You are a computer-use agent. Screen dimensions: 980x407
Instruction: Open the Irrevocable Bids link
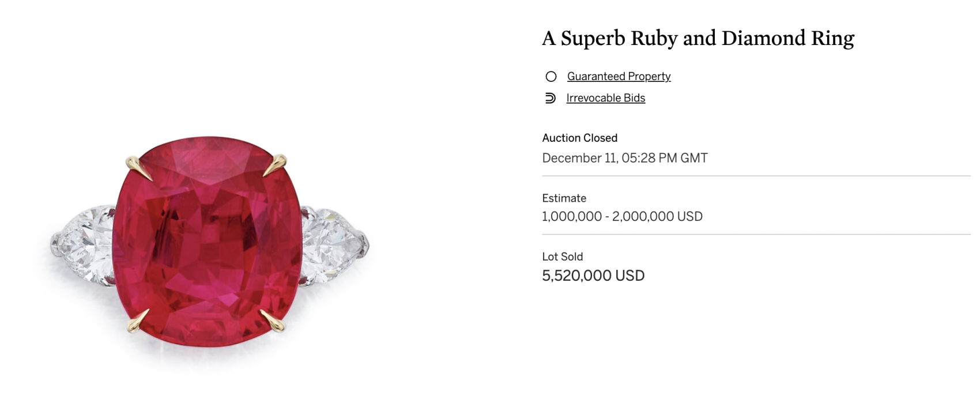[x=605, y=98]
